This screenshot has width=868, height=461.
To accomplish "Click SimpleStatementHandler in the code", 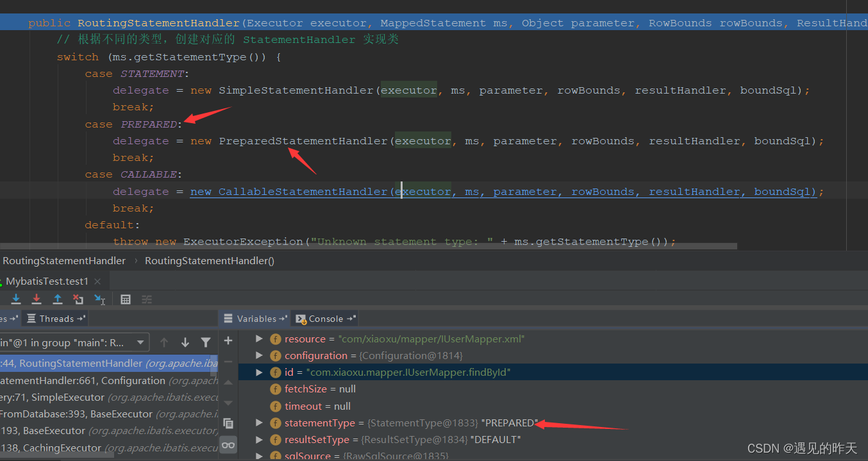I will point(296,90).
